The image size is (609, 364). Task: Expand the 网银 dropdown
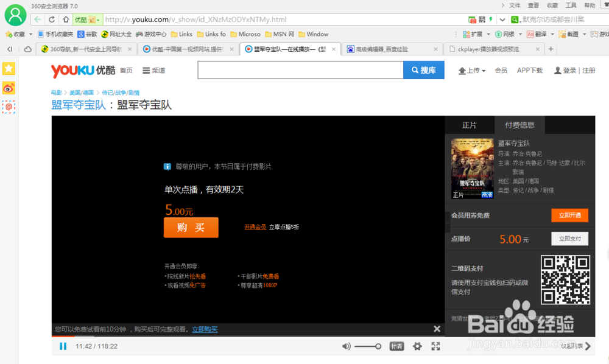[x=521, y=34]
